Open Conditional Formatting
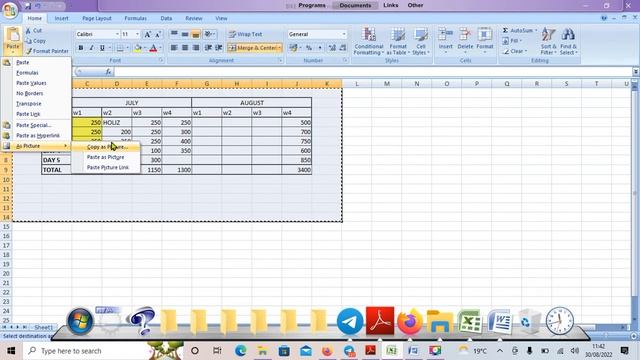The image size is (640, 360). click(x=369, y=41)
